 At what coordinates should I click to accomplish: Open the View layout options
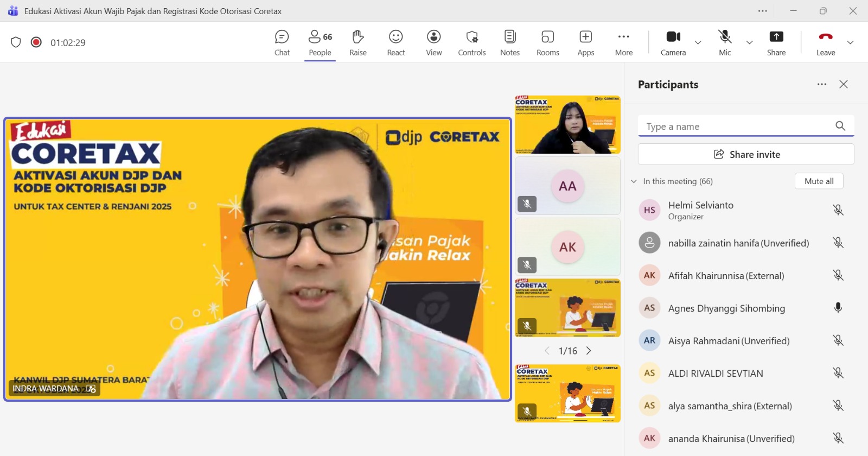[x=434, y=42]
